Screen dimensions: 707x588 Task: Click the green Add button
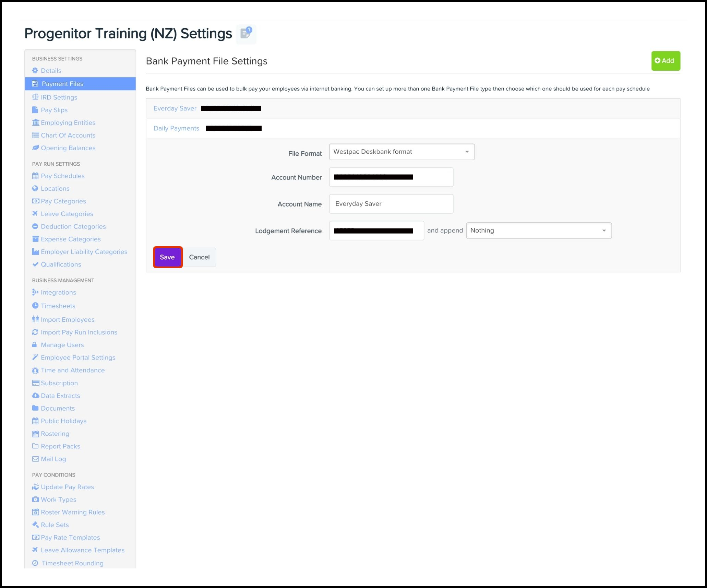coord(665,61)
